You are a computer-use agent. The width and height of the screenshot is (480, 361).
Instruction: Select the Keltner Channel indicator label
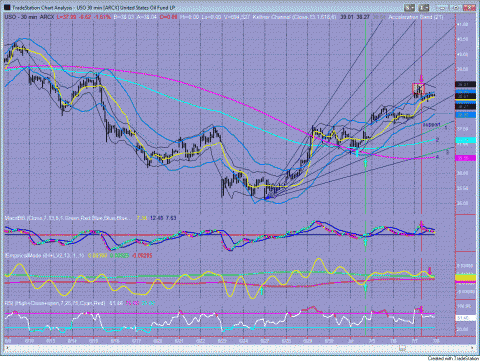tap(294, 17)
